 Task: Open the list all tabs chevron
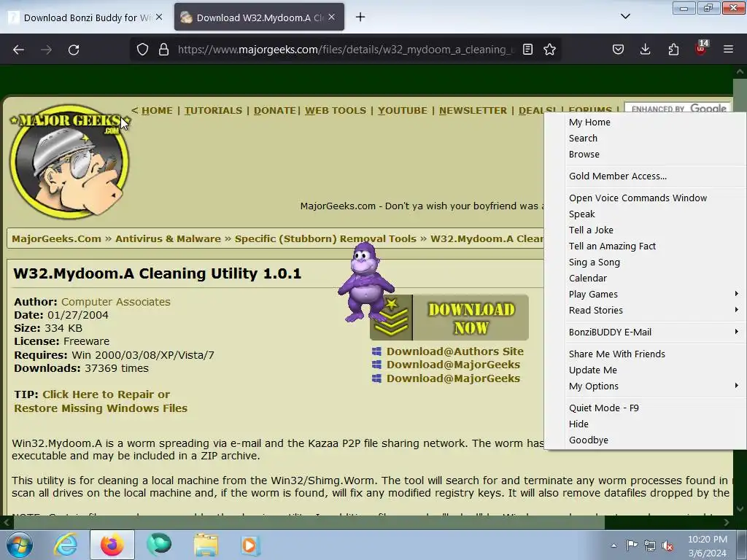click(x=625, y=16)
